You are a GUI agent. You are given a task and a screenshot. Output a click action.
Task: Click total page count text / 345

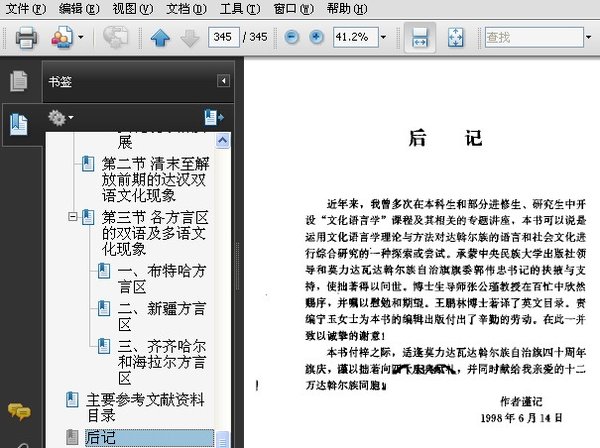(255, 37)
